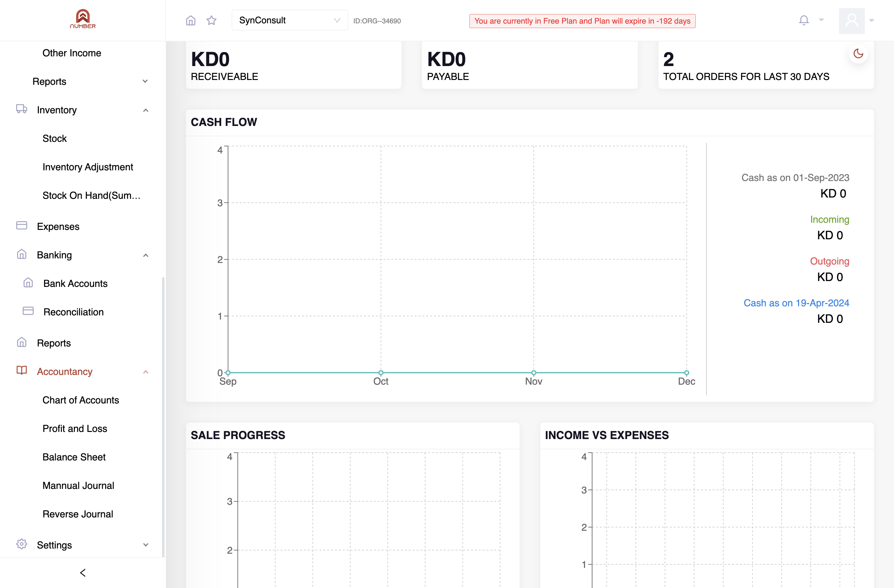This screenshot has width=894, height=588.
Task: Click the Expenses card icon
Action: (22, 225)
